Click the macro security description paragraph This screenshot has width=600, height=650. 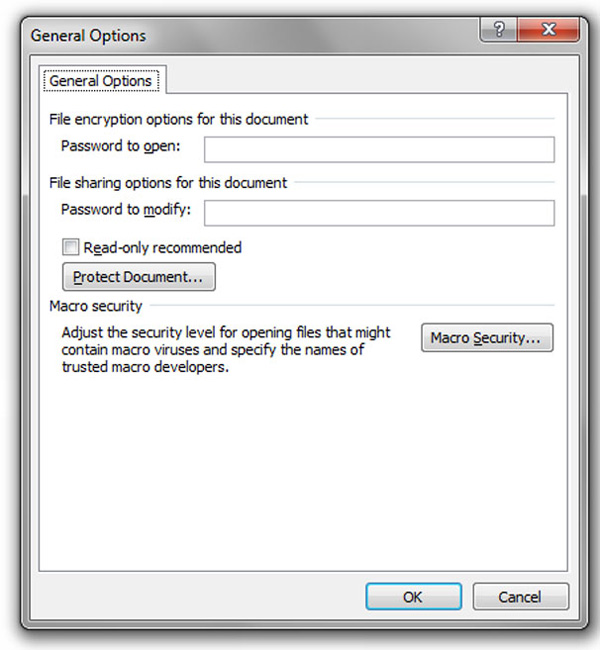[x=225, y=350]
